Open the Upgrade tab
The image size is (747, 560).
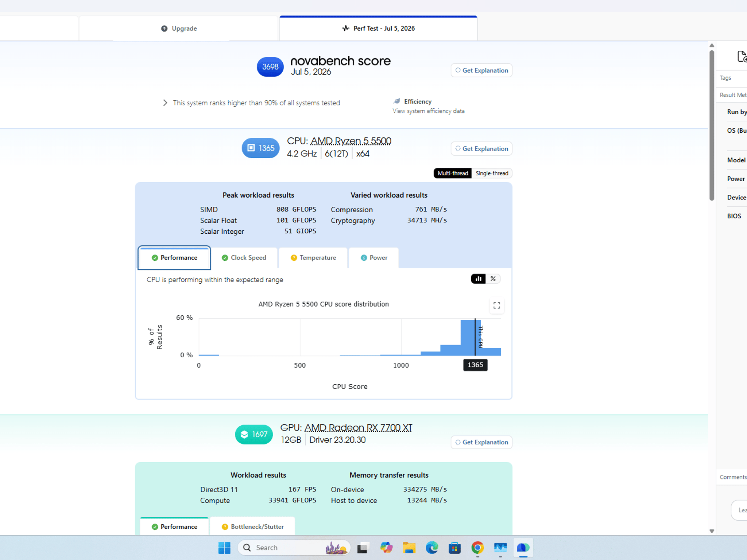tap(179, 28)
